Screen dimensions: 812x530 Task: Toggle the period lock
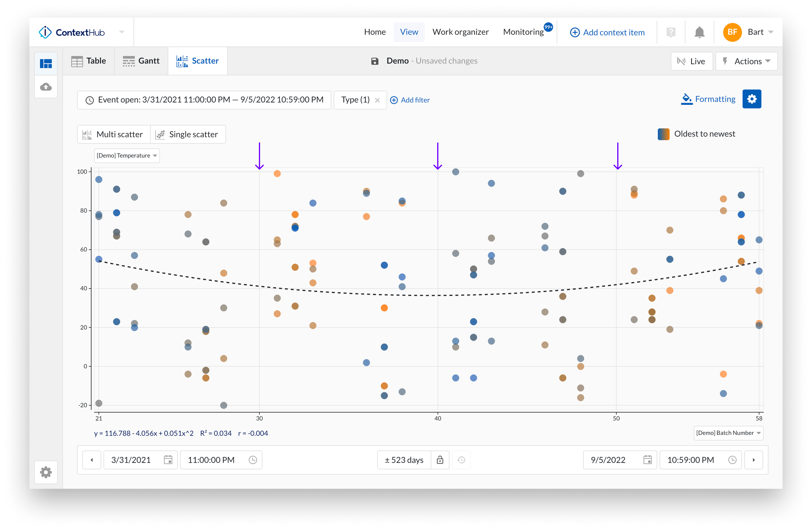[440, 460]
